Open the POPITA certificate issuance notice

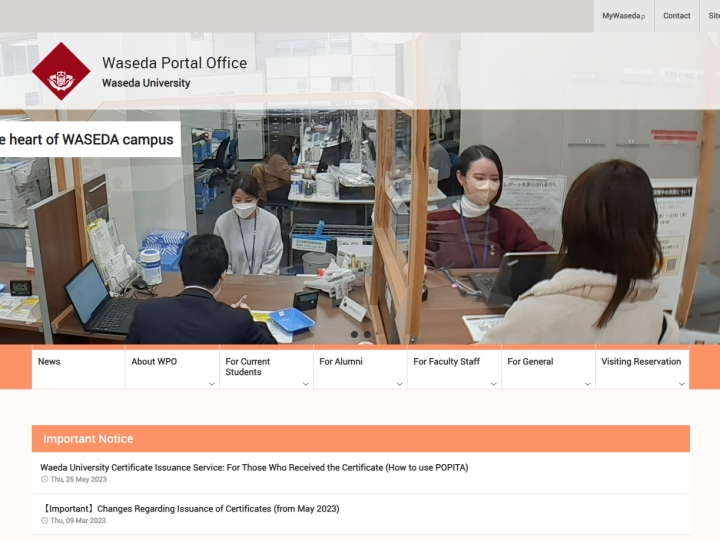pos(254,467)
